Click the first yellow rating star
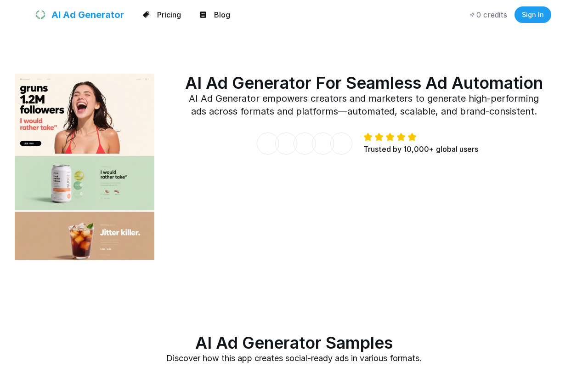Viewport: 588px width, 368px height. tap(368, 137)
